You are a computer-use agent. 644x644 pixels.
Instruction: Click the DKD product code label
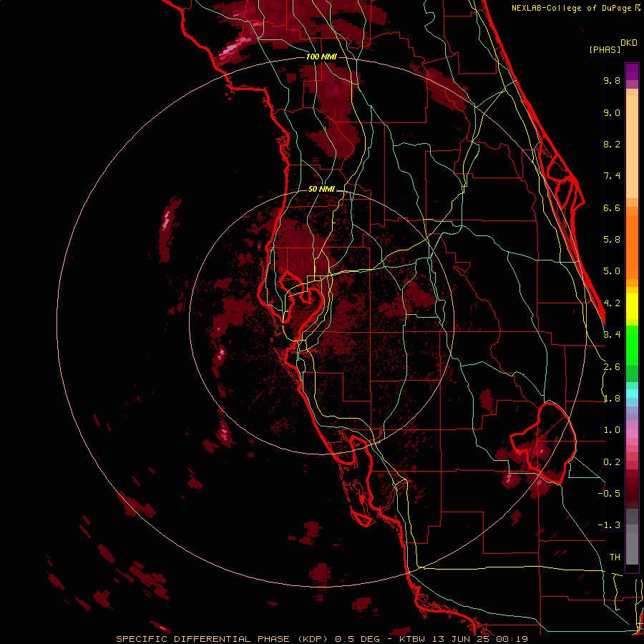click(629, 43)
